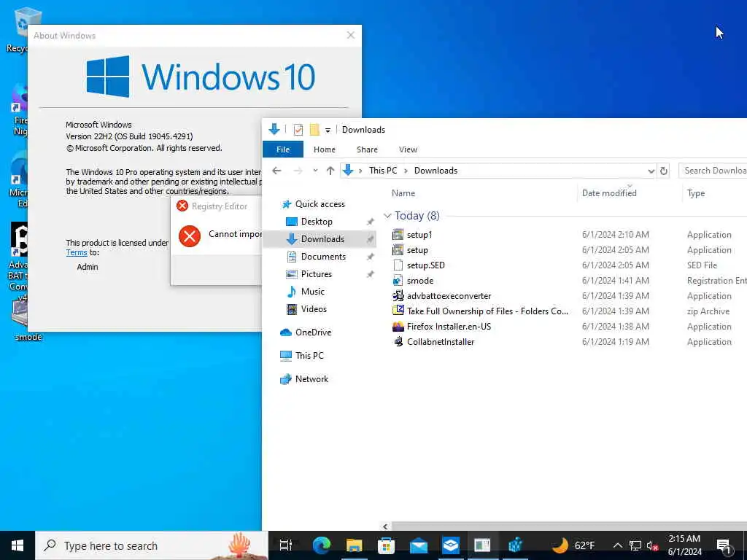Open the address bar history dropdown

click(651, 171)
